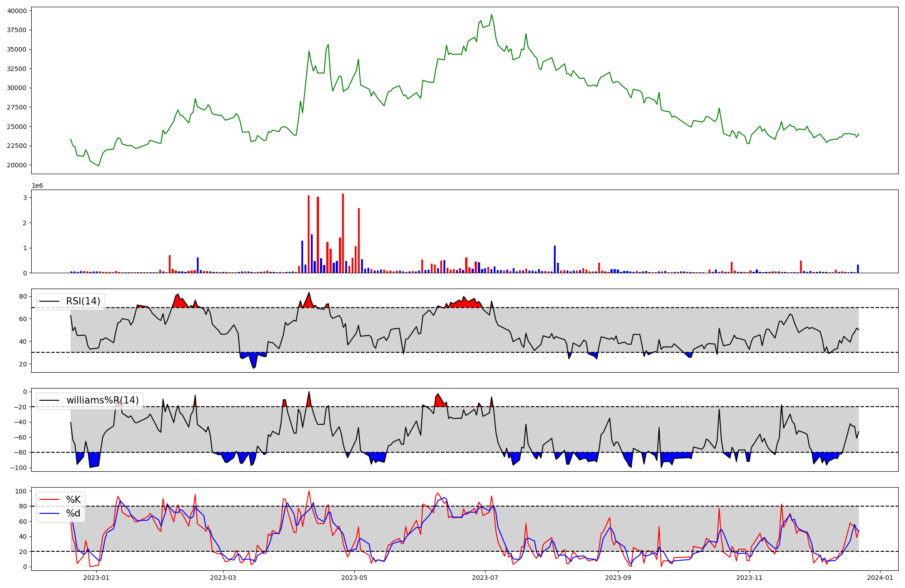Click the 2023-11 x-axis date label

[749, 578]
